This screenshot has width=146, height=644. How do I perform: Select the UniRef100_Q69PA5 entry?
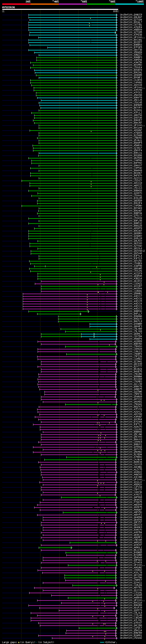[131, 276]
